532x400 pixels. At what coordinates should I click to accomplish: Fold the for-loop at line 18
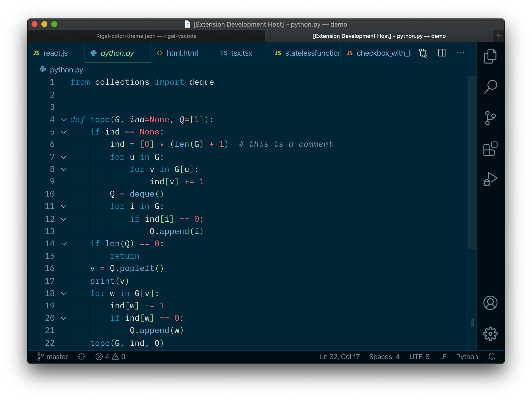[64, 294]
